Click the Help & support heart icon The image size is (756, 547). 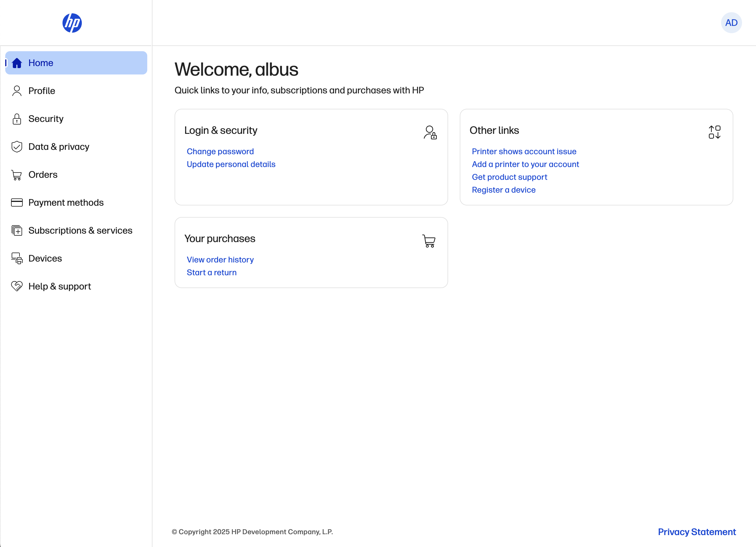[17, 286]
